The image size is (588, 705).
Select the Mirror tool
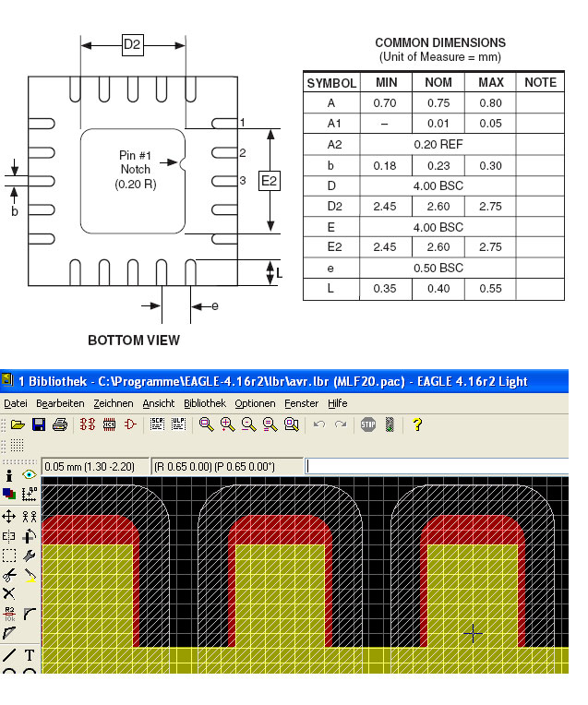click(9, 536)
